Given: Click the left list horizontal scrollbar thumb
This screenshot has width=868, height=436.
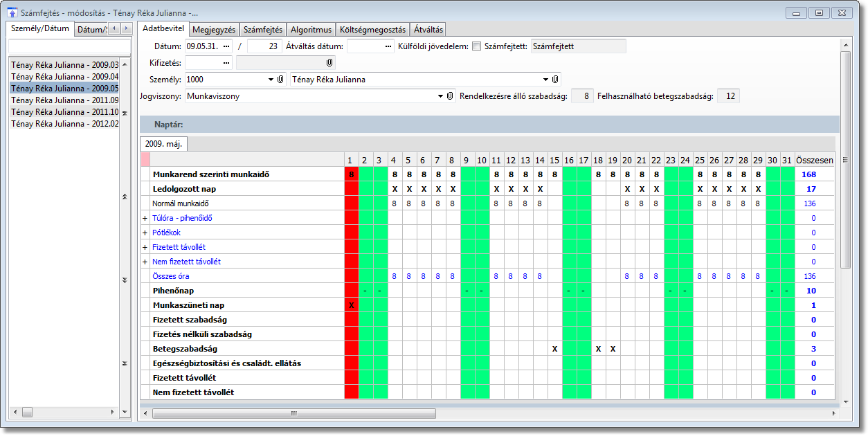Looking at the screenshot, I should click(x=28, y=412).
